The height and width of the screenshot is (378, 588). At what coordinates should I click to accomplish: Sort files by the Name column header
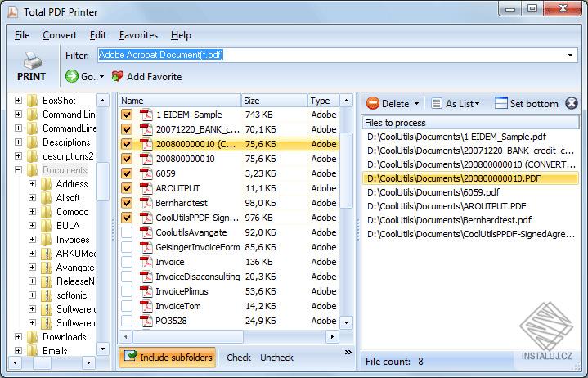180,101
